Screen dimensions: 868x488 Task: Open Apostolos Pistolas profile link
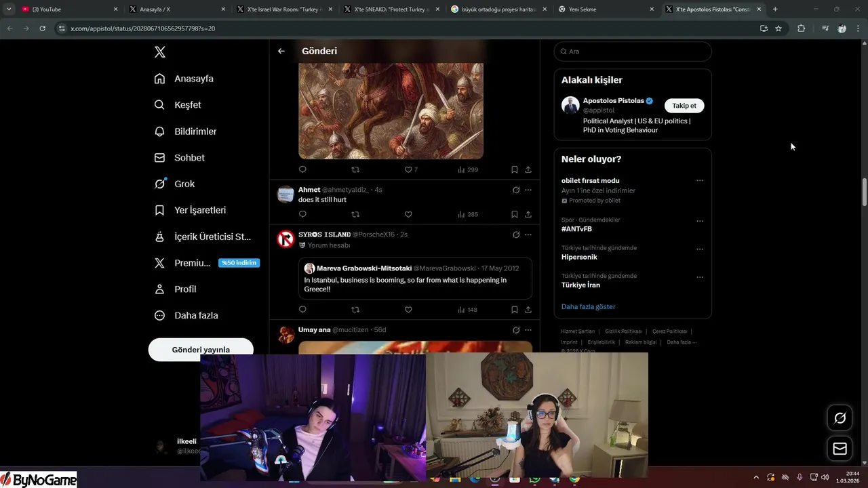tap(614, 101)
